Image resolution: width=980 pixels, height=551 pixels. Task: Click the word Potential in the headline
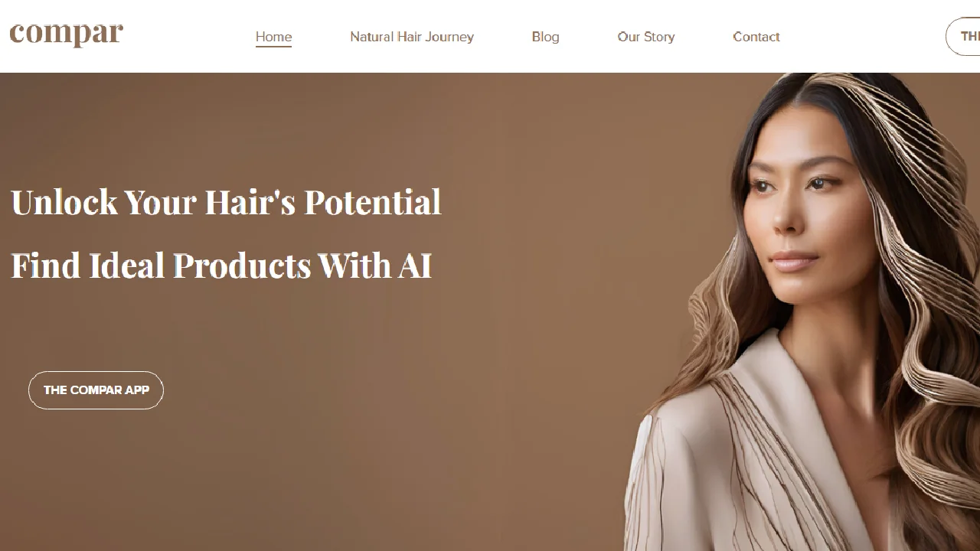tap(373, 202)
